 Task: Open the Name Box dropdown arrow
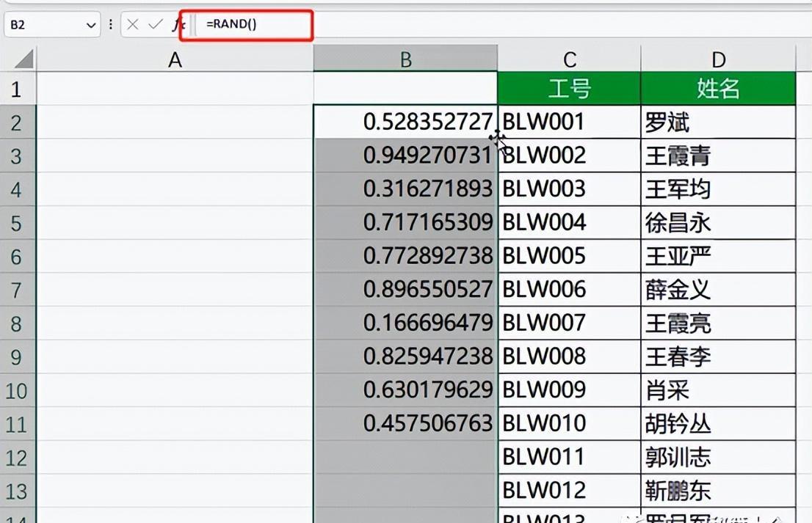[x=91, y=25]
